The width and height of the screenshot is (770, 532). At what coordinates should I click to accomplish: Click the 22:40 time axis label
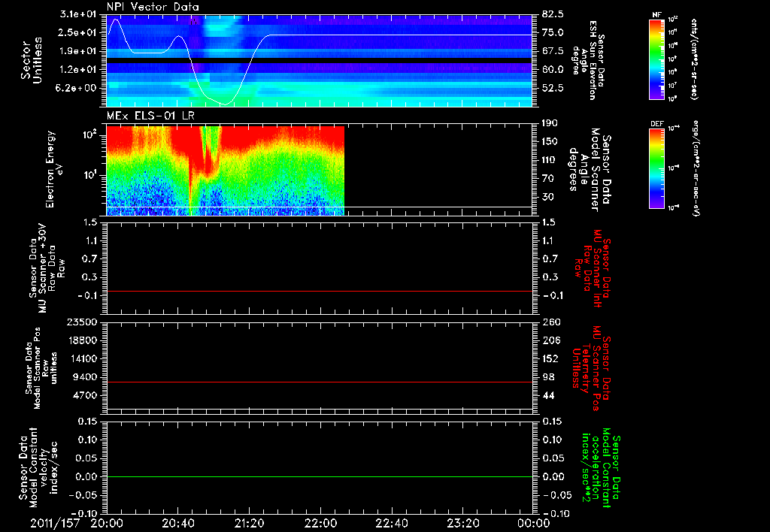(392, 521)
